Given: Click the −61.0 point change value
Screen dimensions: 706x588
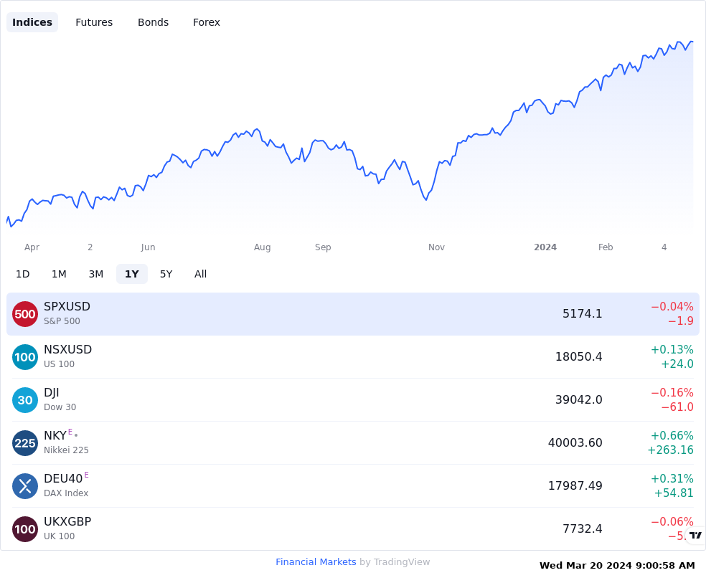Looking at the screenshot, I should pyautogui.click(x=677, y=407).
